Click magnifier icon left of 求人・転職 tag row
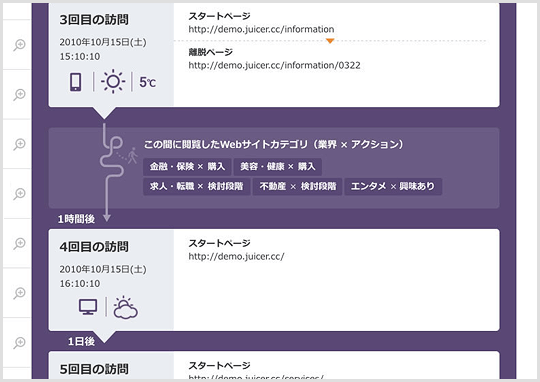The height and width of the screenshot is (382, 540). click(20, 194)
